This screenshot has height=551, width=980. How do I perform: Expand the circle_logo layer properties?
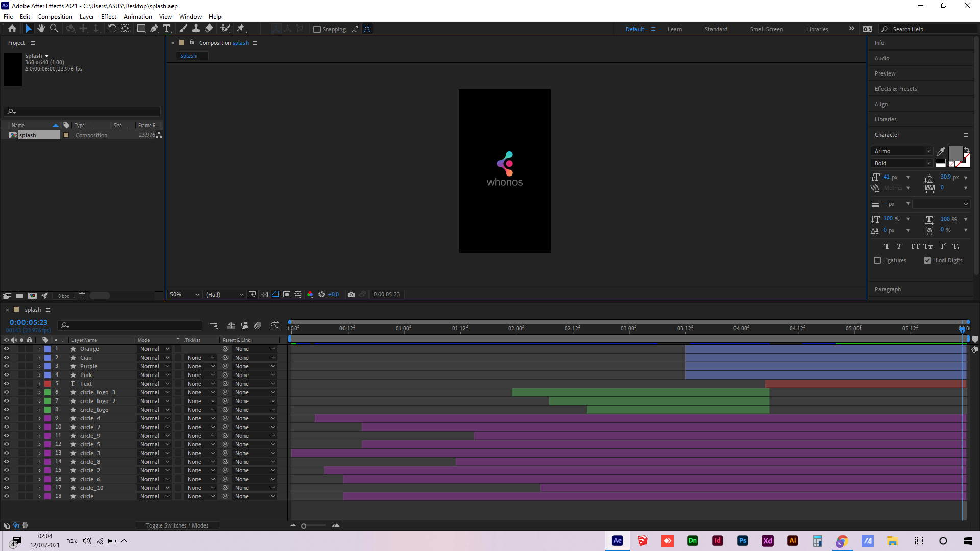tap(39, 409)
